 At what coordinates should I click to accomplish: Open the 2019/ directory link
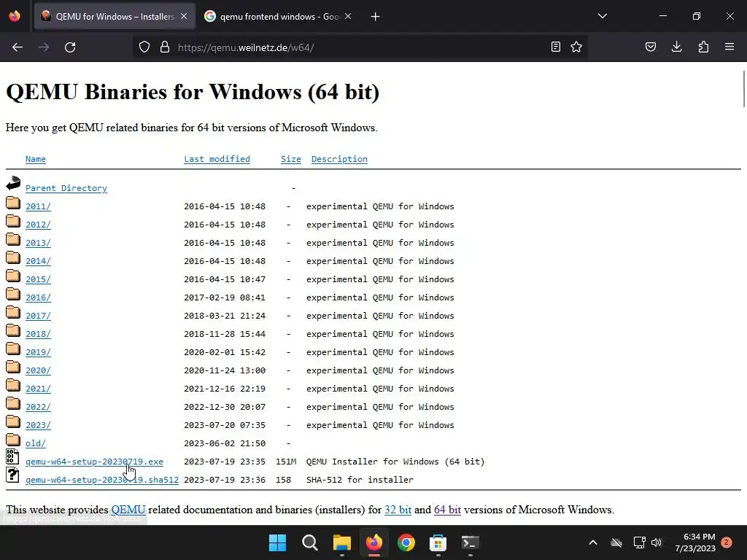pos(38,352)
